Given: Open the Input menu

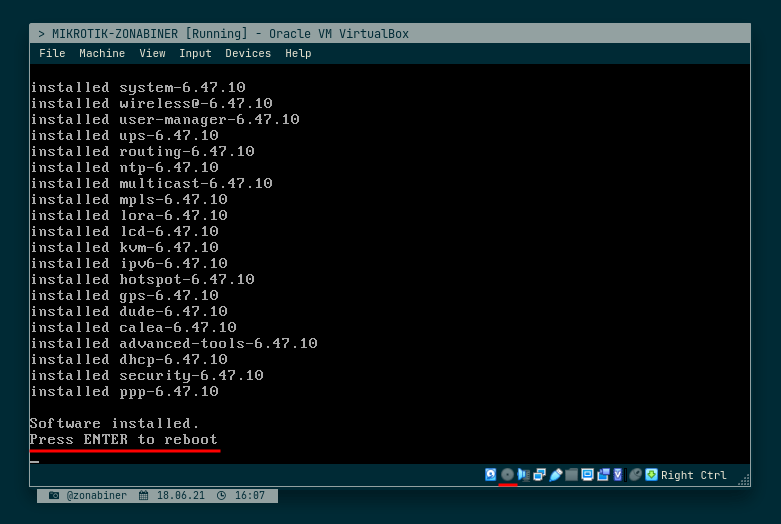Looking at the screenshot, I should tap(195, 53).
